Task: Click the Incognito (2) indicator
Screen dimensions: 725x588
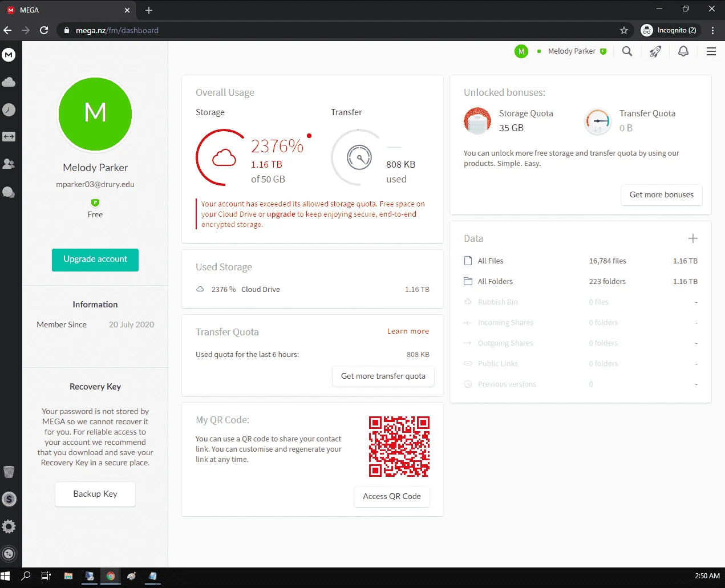Action: 669,30
